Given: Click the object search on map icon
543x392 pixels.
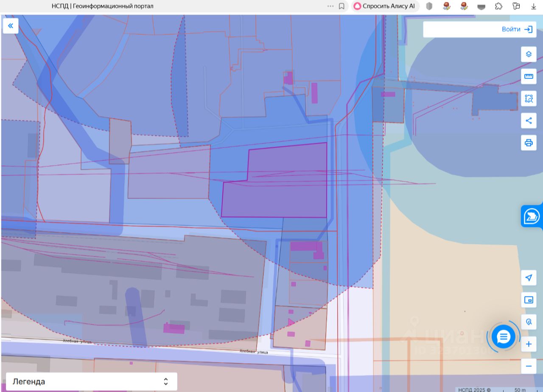Looking at the screenshot, I should point(529,322).
